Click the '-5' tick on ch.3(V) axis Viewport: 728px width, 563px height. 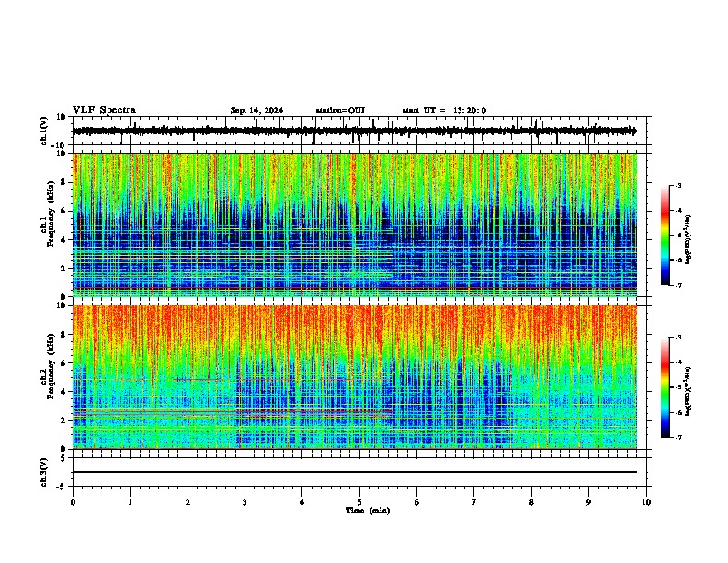click(63, 487)
